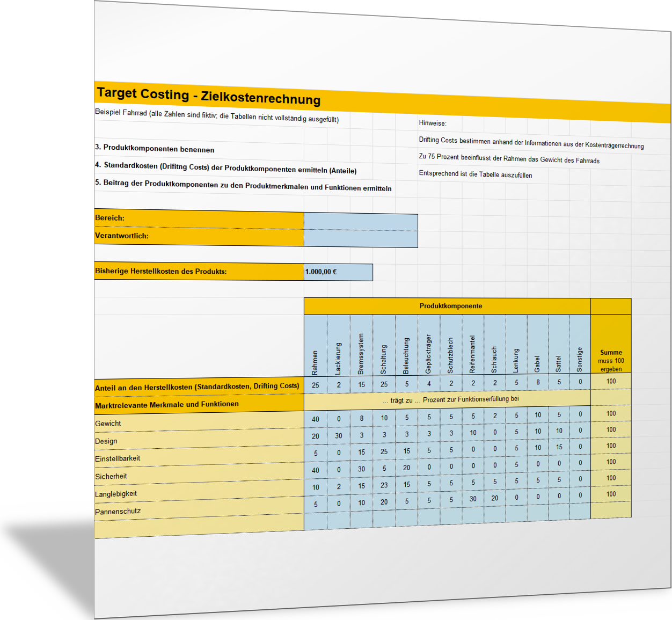The image size is (672, 620).
Task: Select the "Verantwortlich:" label cell
Action: (199, 237)
